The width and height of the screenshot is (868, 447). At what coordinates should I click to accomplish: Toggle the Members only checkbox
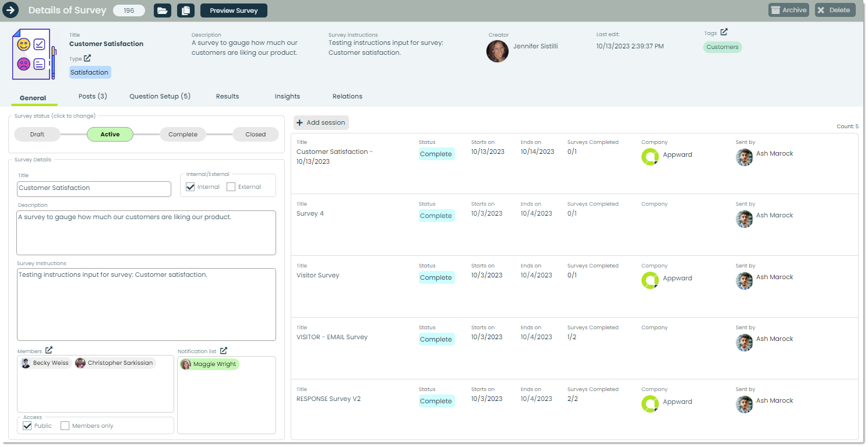(65, 426)
